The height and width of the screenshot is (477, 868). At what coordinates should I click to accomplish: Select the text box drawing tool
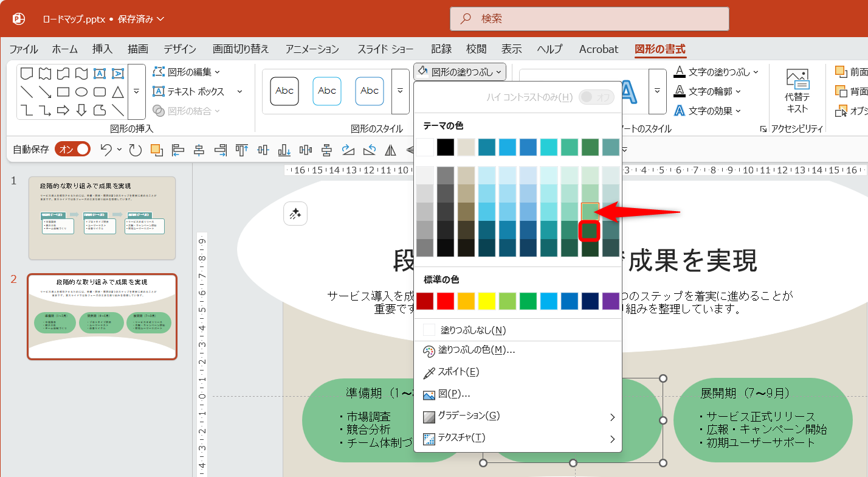pos(101,73)
